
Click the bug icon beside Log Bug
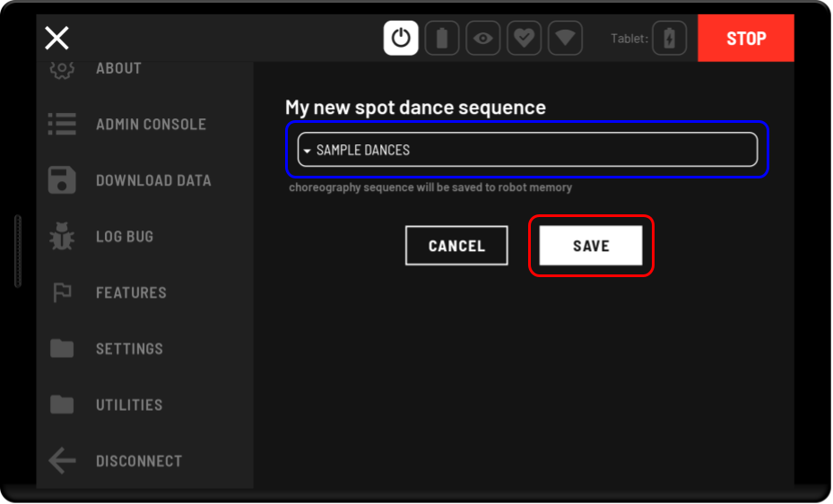tap(62, 237)
